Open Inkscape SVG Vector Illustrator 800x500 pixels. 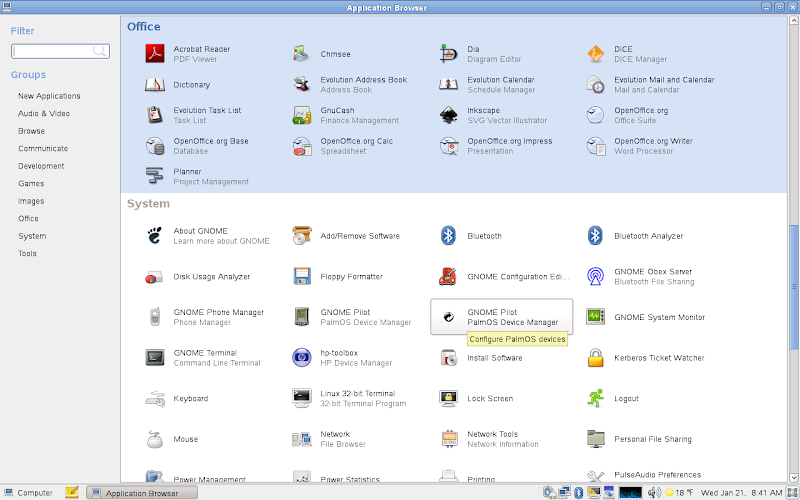coord(493,115)
